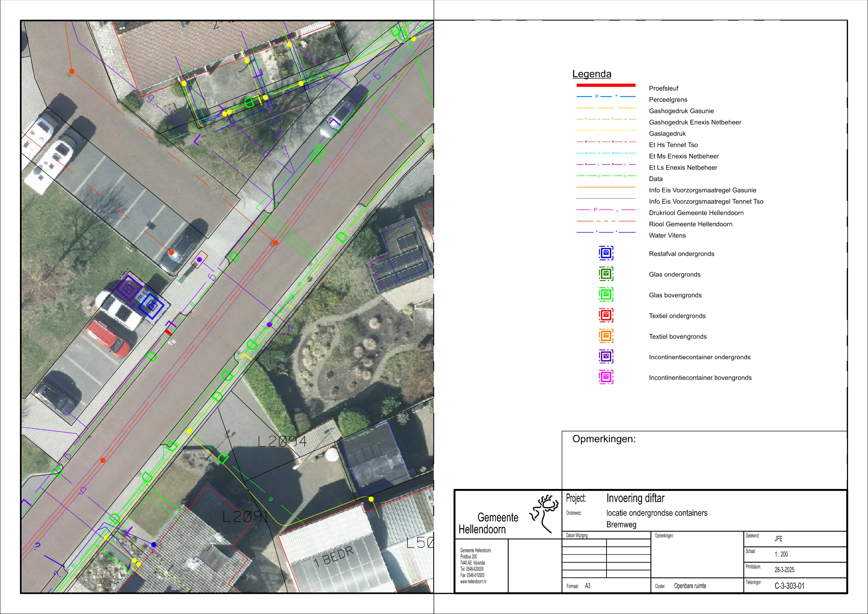The image size is (868, 614).
Task: Click the blue Perceelgrens line sample
Action: (x=606, y=96)
